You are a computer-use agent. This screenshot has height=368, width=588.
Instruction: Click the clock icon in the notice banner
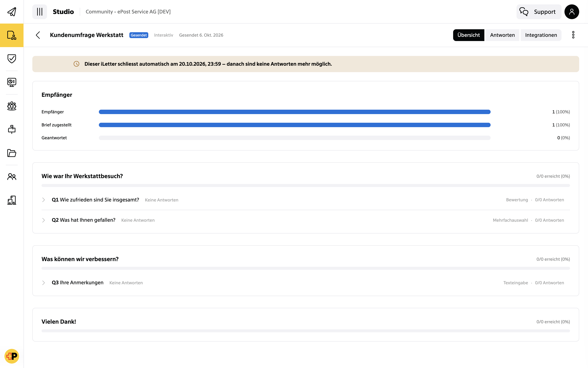click(x=76, y=64)
